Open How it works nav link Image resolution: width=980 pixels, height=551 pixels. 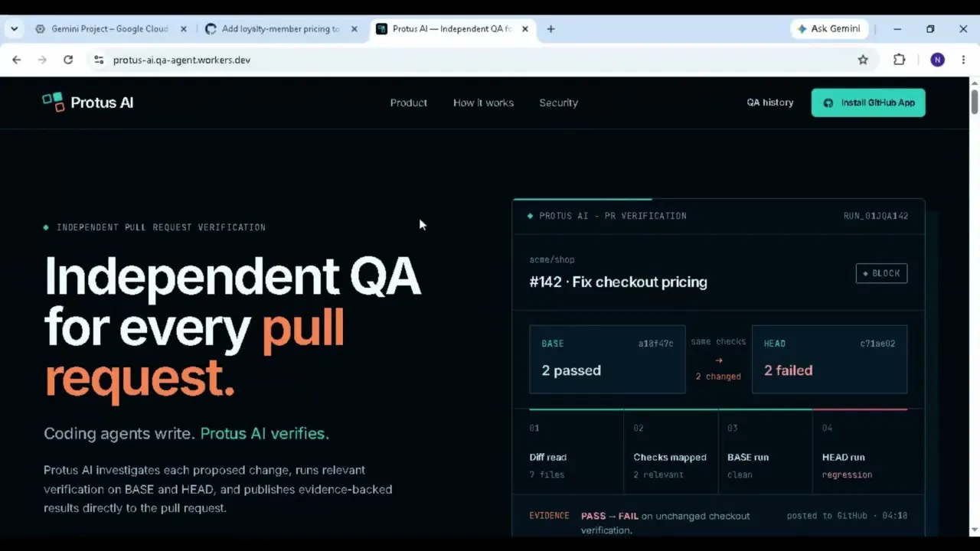(483, 103)
